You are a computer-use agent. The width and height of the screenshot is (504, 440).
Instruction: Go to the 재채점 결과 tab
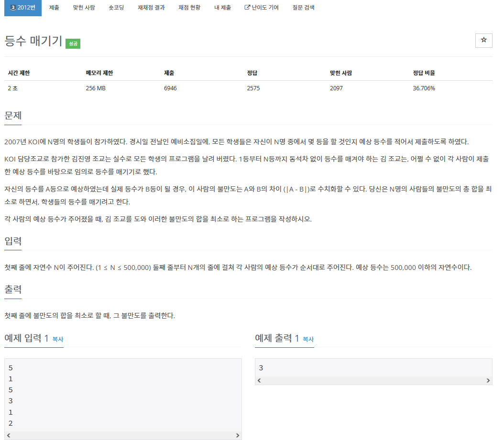click(x=151, y=8)
